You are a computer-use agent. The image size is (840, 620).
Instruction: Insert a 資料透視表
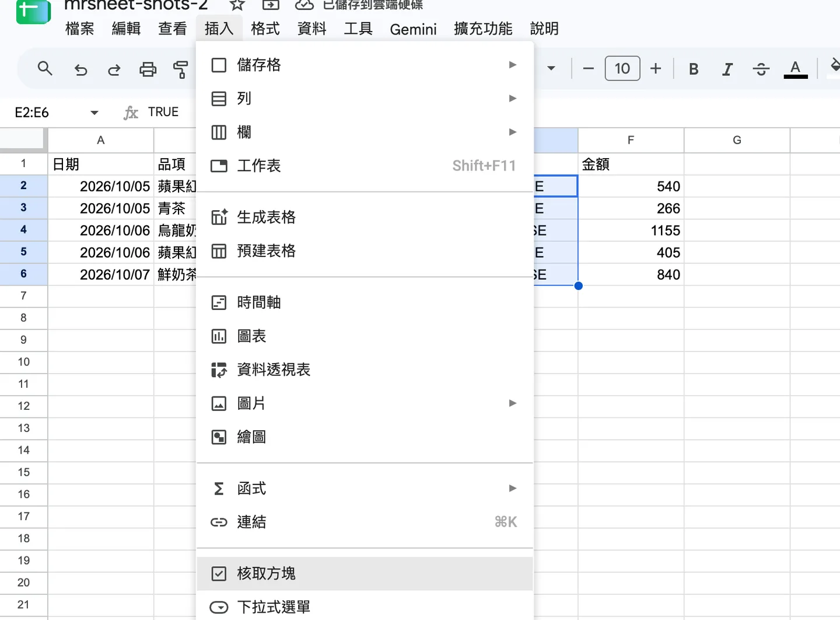coord(365,370)
